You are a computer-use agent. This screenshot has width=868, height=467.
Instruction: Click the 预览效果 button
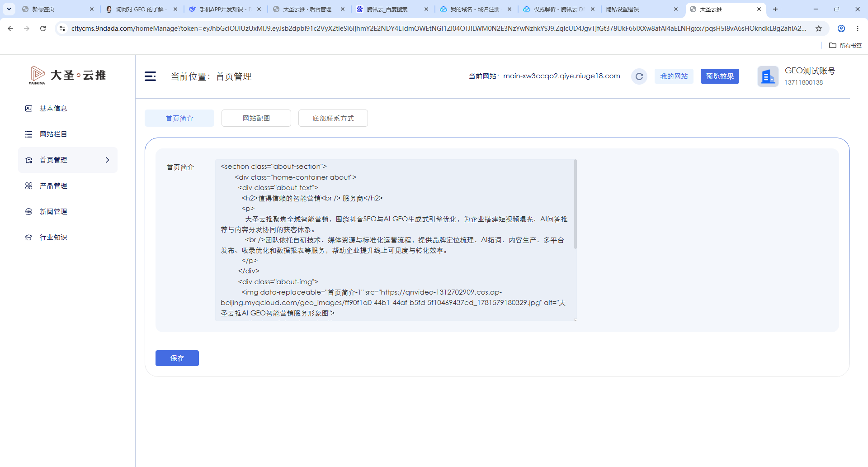720,76
